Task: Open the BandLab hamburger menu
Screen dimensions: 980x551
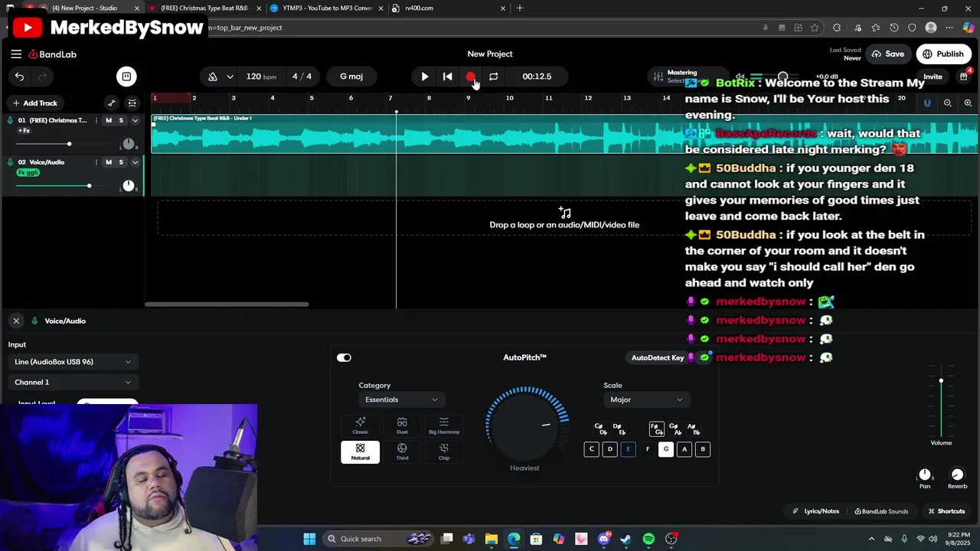Action: (16, 54)
